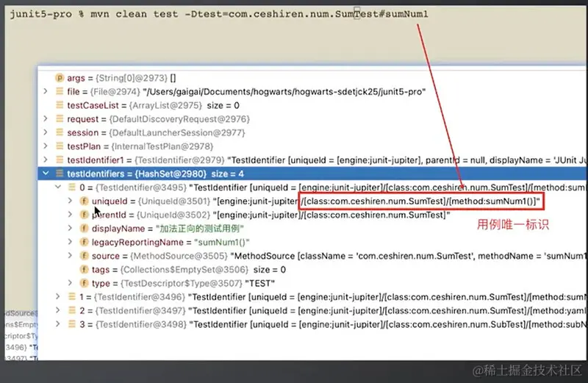Expand element 3 TestIdentifier@3498
This screenshot has height=383, width=588.
pyautogui.click(x=58, y=323)
